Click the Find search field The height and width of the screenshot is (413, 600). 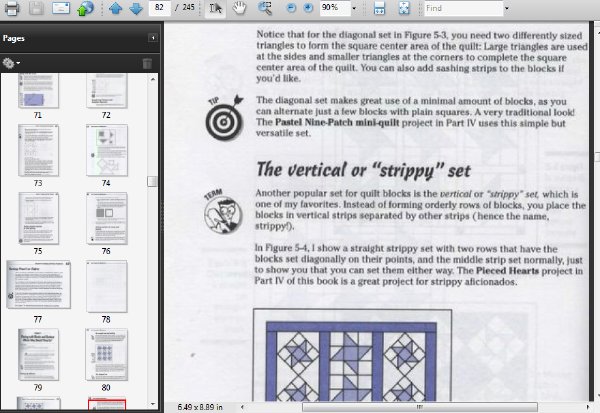[x=463, y=8]
